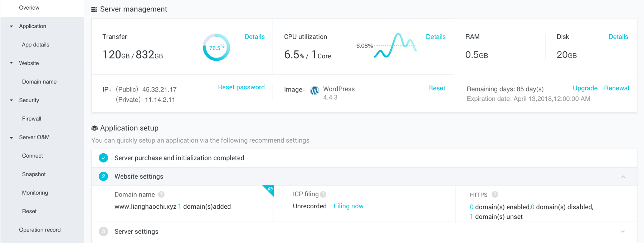Collapse the Security sidebar group arrow
Image resolution: width=644 pixels, height=243 pixels.
click(x=11, y=100)
